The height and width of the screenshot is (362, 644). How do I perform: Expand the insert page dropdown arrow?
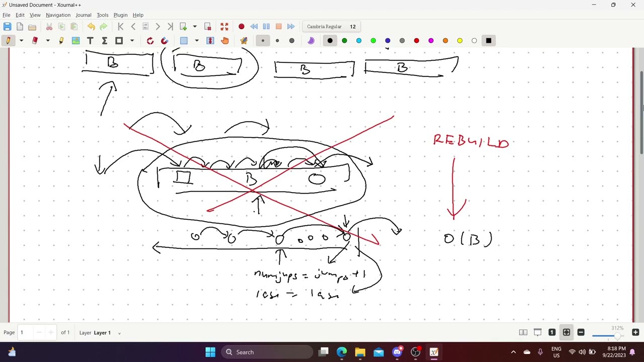point(195,27)
